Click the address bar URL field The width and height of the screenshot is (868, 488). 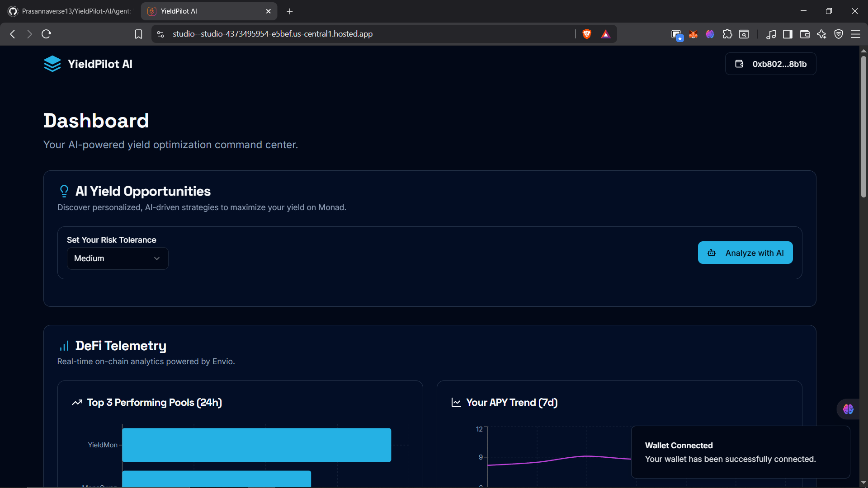[362, 34]
